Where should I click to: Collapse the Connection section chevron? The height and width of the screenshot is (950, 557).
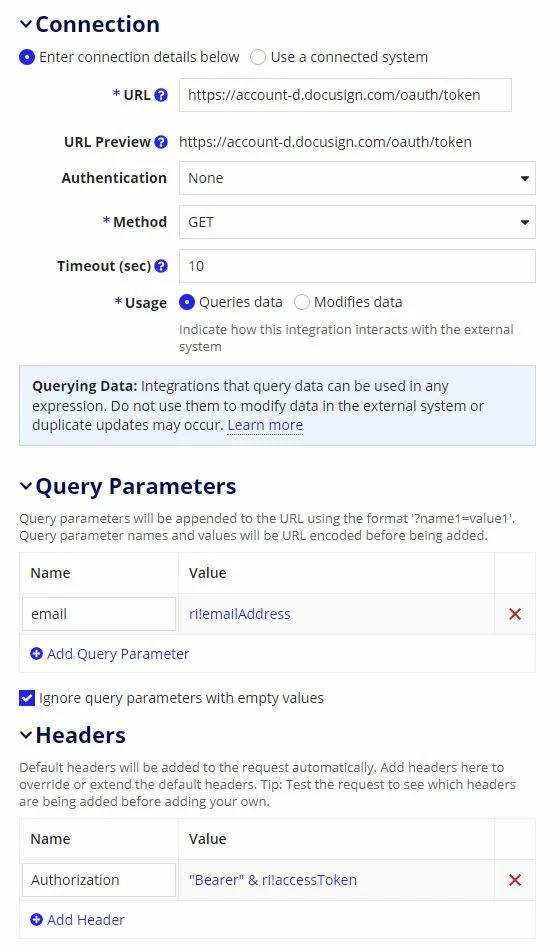click(25, 24)
